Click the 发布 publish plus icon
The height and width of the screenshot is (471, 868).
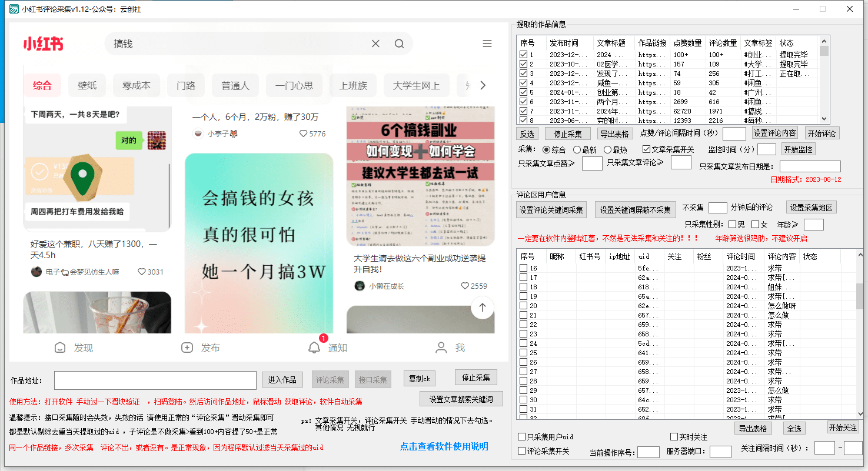188,347
